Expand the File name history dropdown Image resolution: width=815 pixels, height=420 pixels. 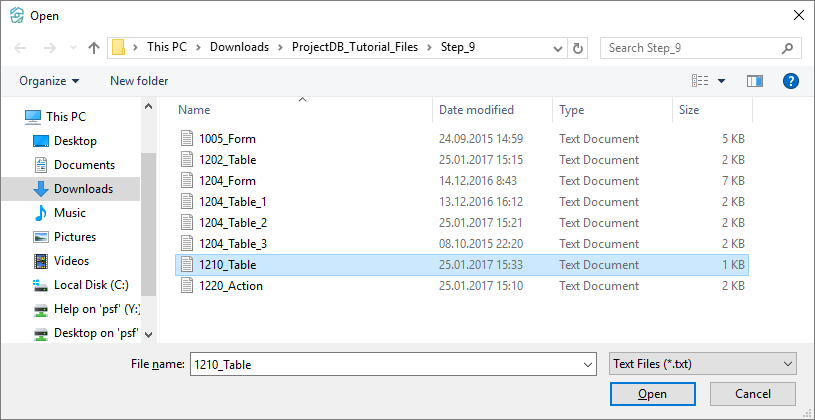click(x=585, y=365)
